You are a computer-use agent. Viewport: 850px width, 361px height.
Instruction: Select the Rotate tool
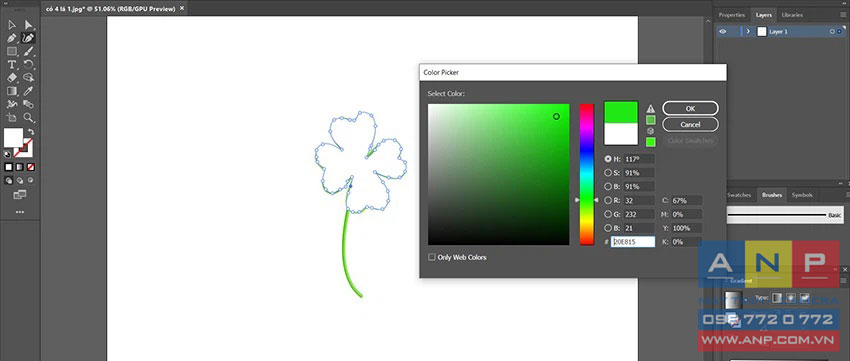[x=29, y=65]
